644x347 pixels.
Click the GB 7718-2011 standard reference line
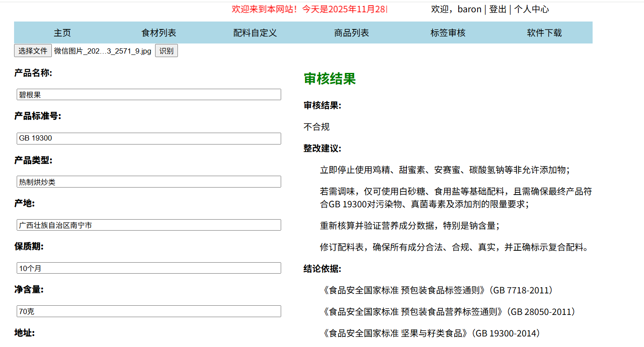pyautogui.click(x=437, y=290)
